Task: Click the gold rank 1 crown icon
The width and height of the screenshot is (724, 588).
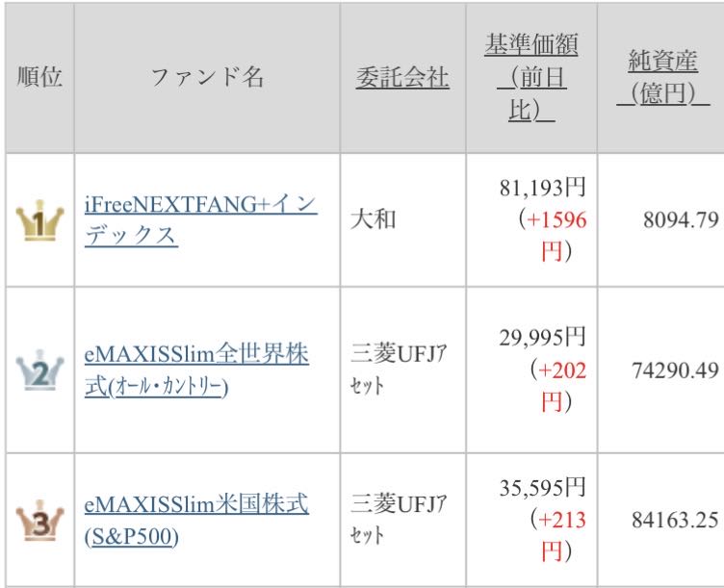Action: tap(39, 220)
